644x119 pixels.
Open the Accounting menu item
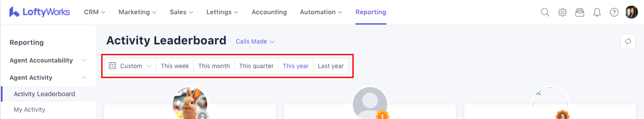click(x=269, y=12)
